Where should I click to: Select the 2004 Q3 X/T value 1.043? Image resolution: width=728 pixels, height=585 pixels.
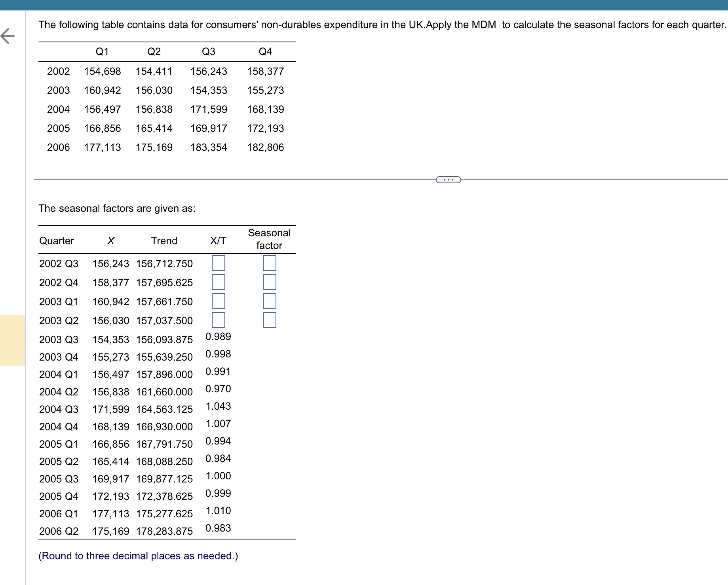pyautogui.click(x=218, y=406)
